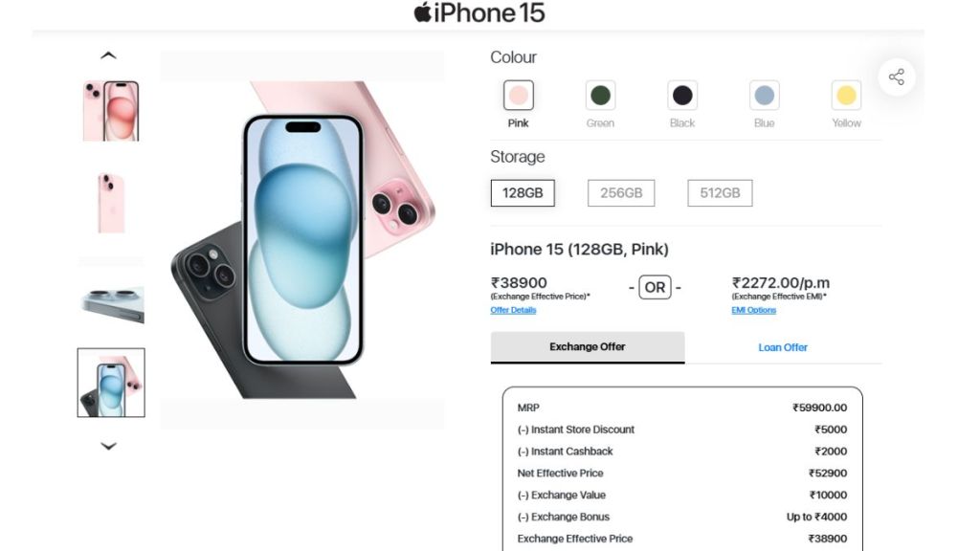Click the share icon button
This screenshot has height=551, width=980.
(x=896, y=77)
